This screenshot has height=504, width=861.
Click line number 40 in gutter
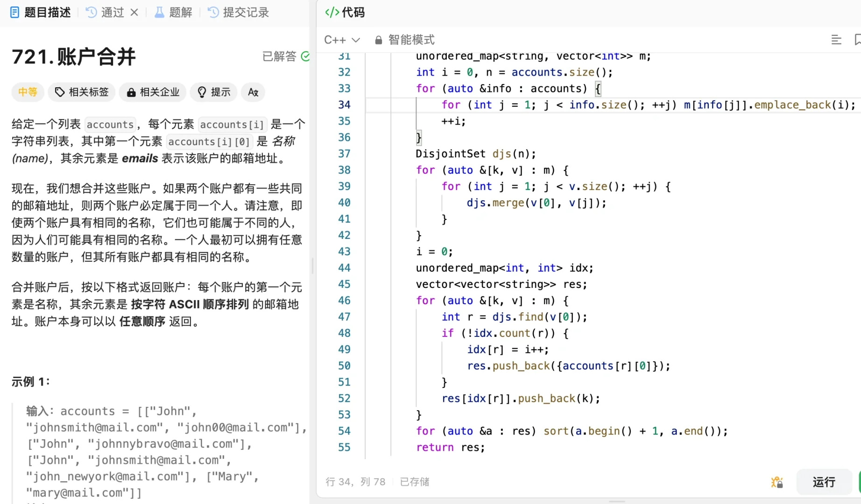(344, 203)
